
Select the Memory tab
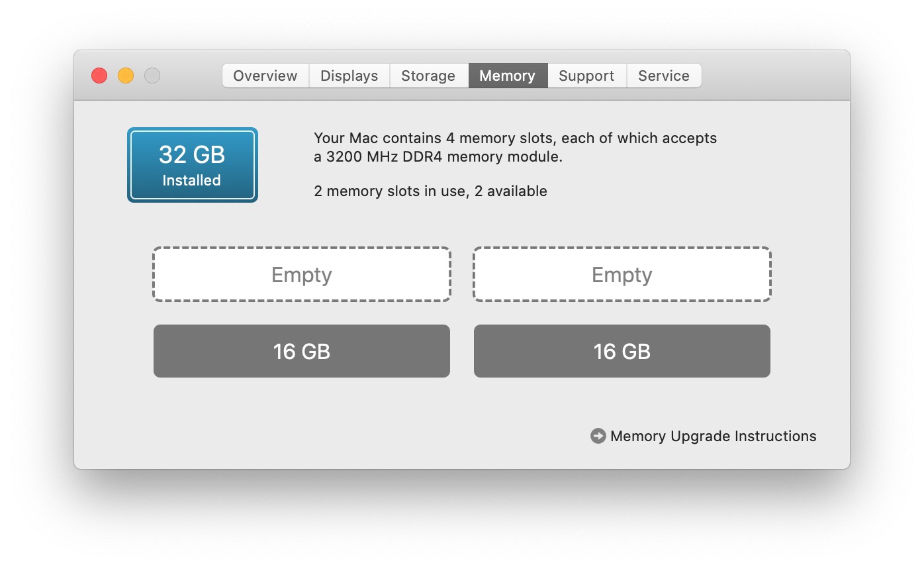coord(508,76)
